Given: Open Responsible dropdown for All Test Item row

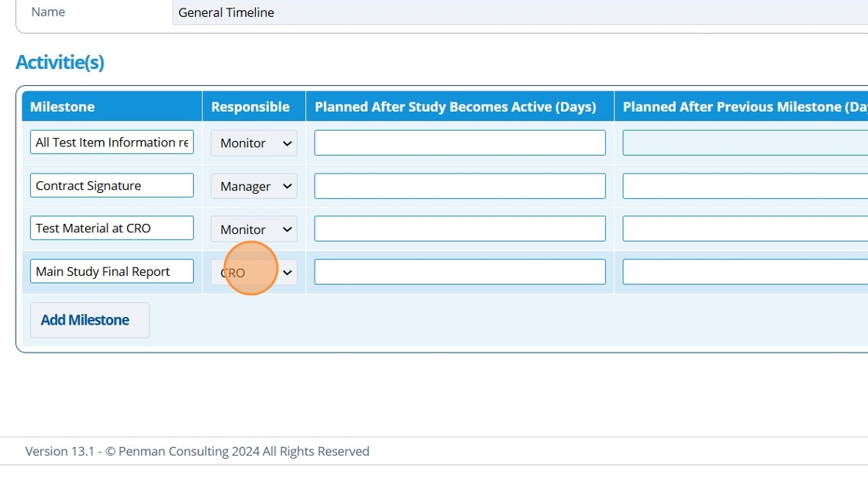Looking at the screenshot, I should tap(253, 143).
